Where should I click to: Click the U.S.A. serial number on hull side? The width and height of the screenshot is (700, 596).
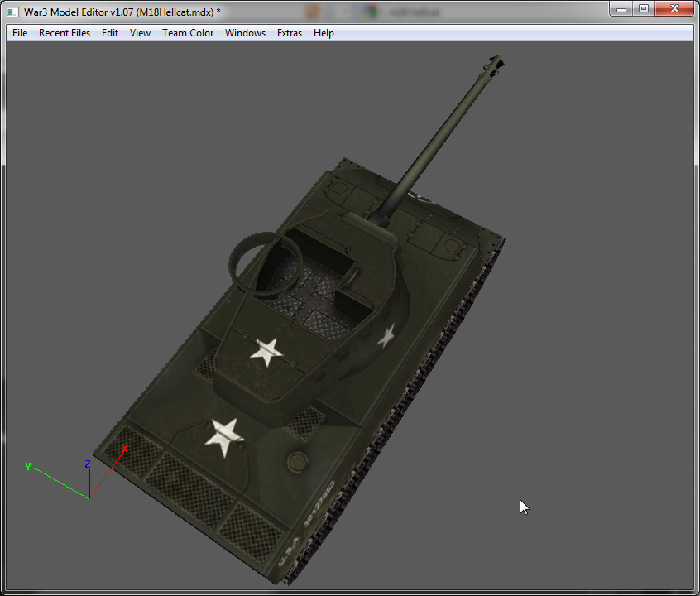point(305,524)
